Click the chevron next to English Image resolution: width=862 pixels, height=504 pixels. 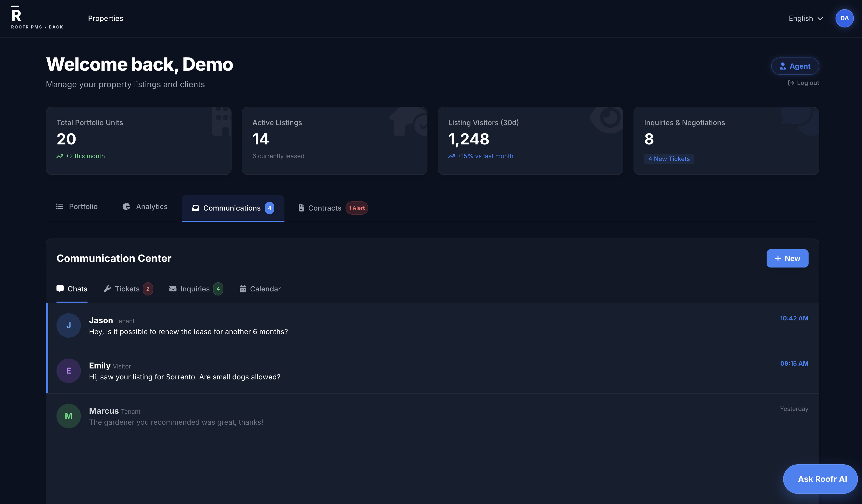pyautogui.click(x=820, y=19)
